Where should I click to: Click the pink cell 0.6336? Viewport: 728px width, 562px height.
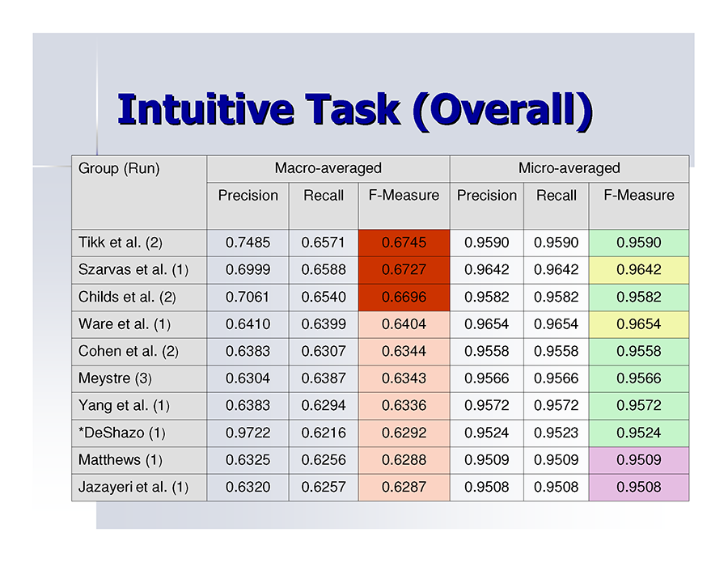pos(404,406)
